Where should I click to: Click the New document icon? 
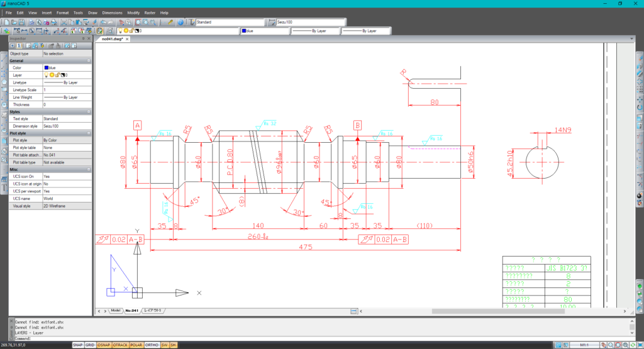click(x=6, y=22)
